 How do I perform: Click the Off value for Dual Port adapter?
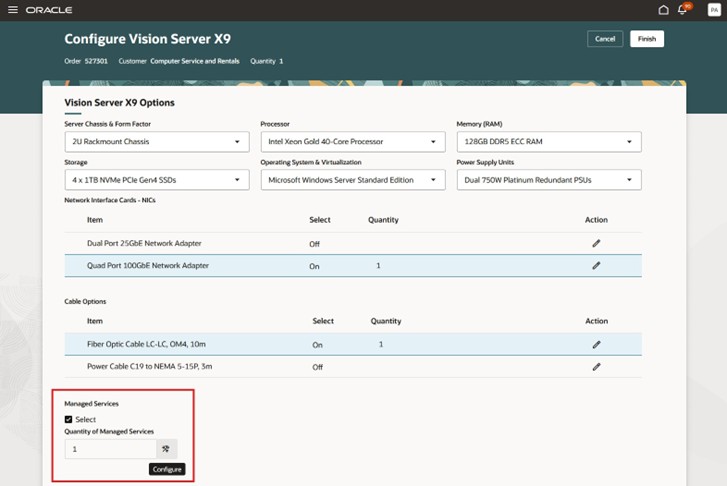click(314, 244)
